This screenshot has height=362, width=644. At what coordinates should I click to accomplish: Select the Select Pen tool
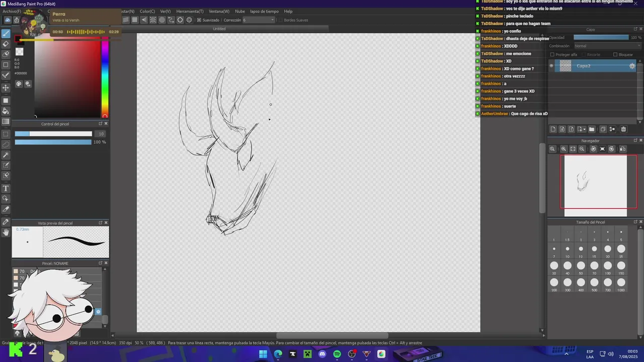pyautogui.click(x=6, y=165)
